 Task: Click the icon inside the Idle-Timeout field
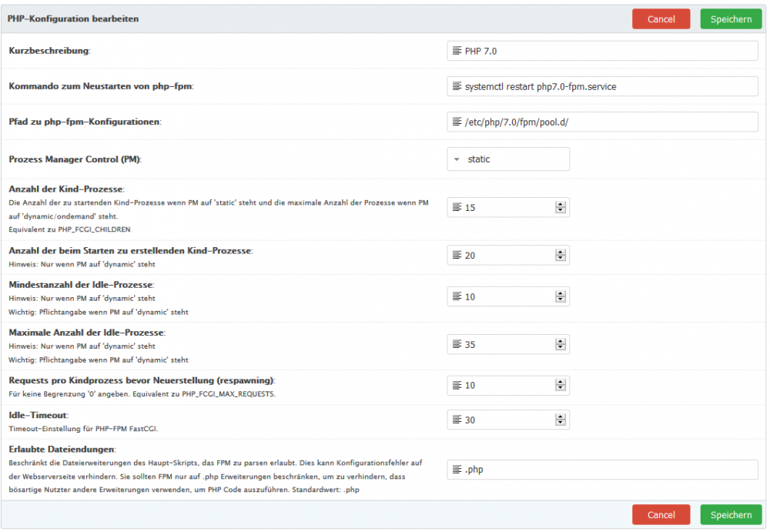pos(456,420)
